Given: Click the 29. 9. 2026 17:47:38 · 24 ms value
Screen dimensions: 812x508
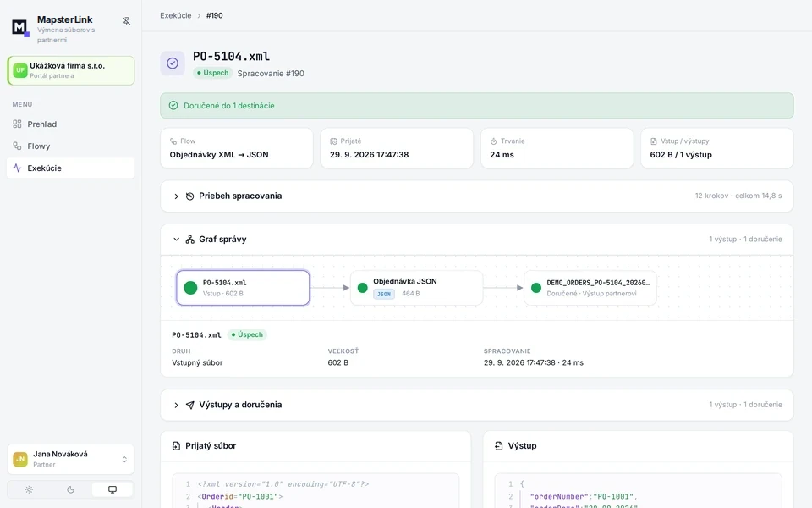Looking at the screenshot, I should (x=534, y=362).
